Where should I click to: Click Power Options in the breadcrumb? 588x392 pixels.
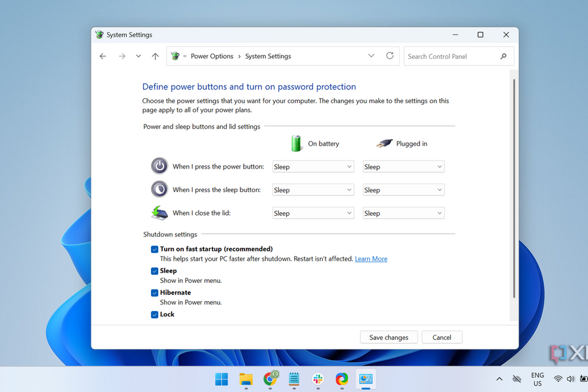[212, 56]
